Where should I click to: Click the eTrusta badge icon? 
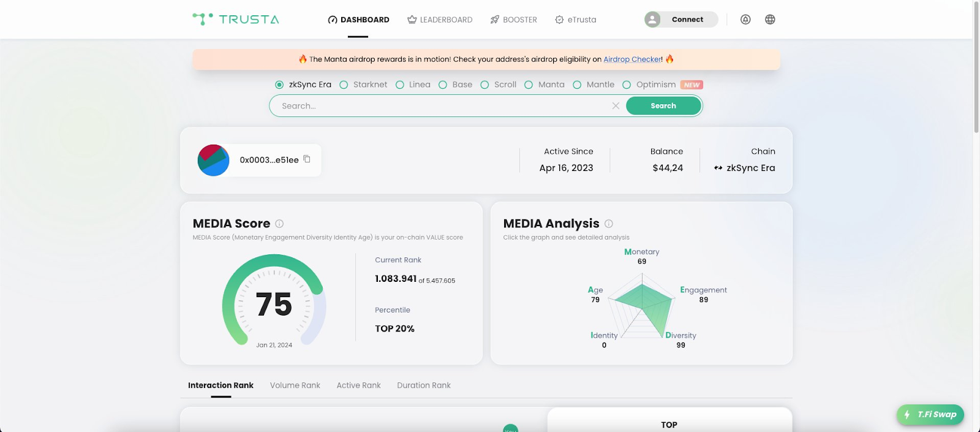(559, 20)
